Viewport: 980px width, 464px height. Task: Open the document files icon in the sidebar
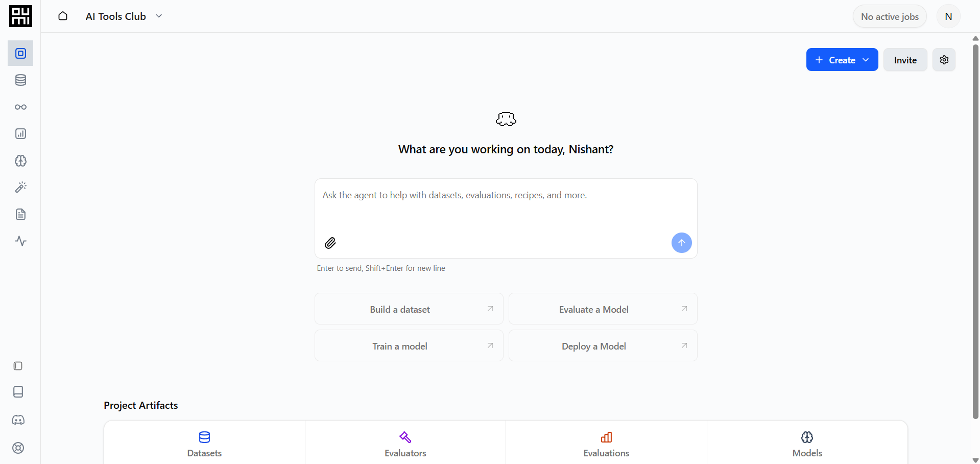pyautogui.click(x=20, y=214)
